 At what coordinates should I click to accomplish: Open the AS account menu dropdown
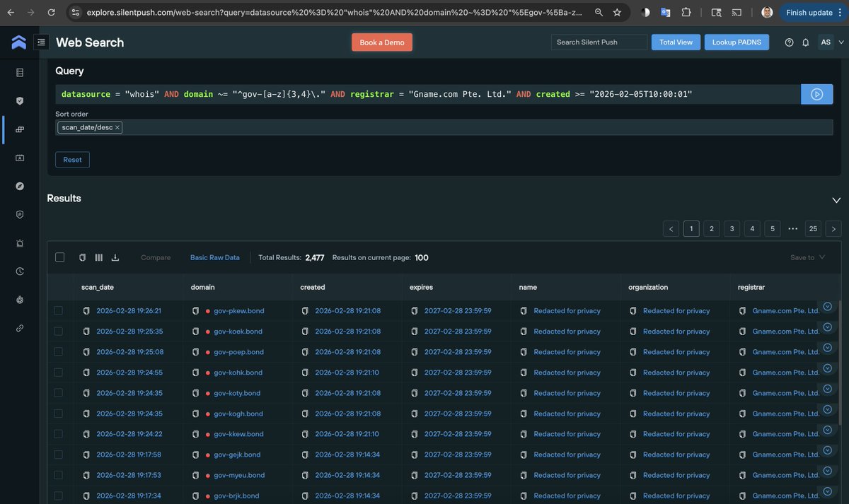(832, 42)
